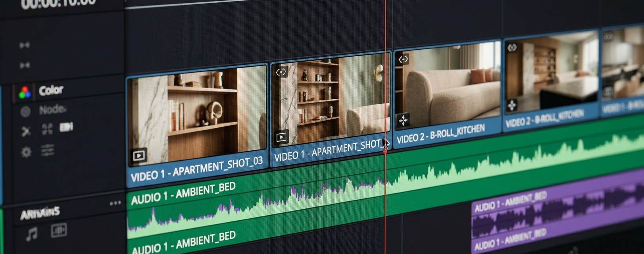Click the circular Node icon
The width and height of the screenshot is (644, 254).
coord(25,112)
